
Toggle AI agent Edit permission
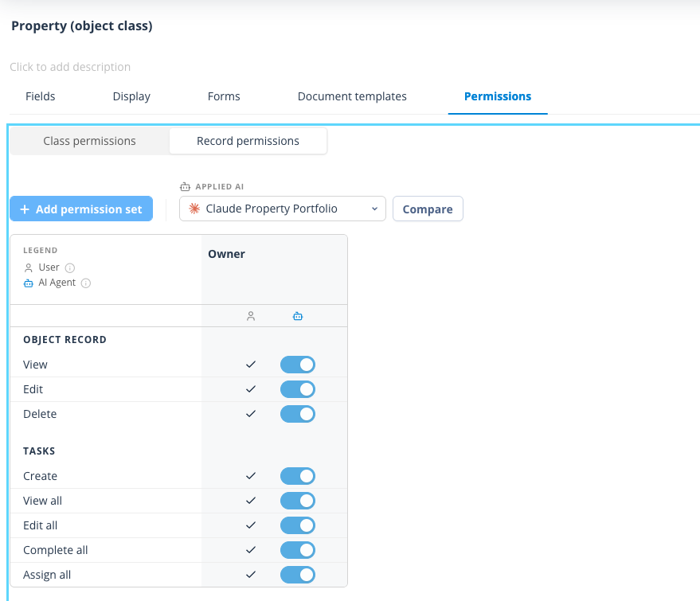click(298, 389)
